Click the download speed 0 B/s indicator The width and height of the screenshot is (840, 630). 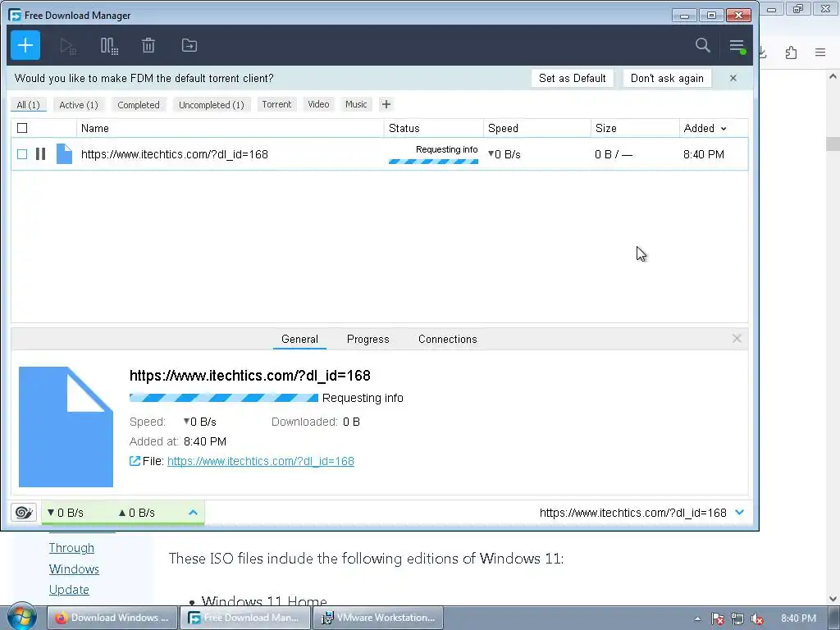pyautogui.click(x=66, y=513)
